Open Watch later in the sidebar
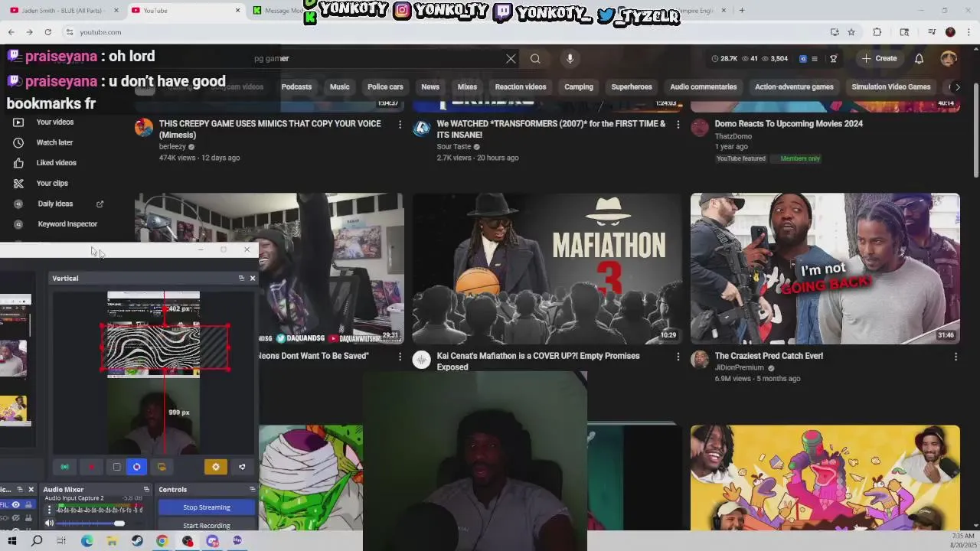980x551 pixels. [55, 142]
